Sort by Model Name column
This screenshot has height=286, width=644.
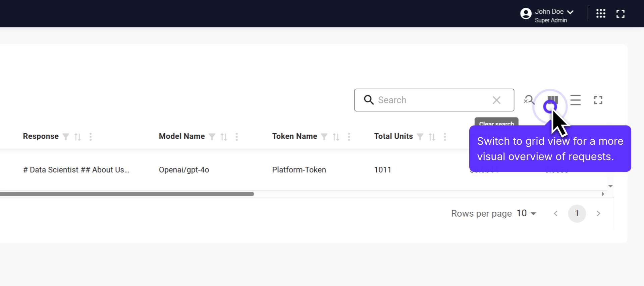[x=224, y=137]
